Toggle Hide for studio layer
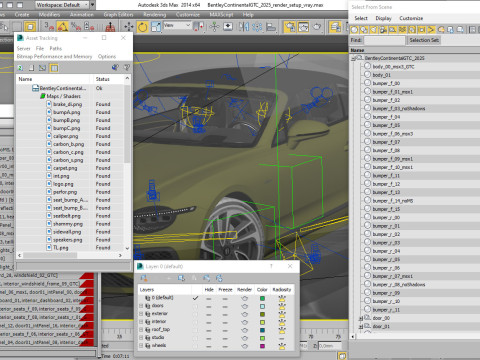The image size is (480, 360). [x=209, y=338]
